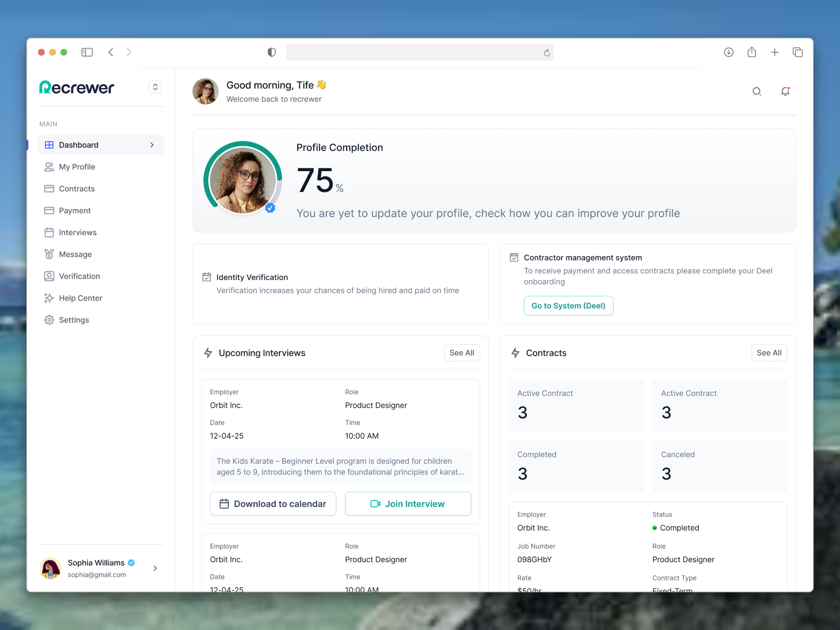Click the browser share icon
This screenshot has width=840, height=630.
coord(752,52)
